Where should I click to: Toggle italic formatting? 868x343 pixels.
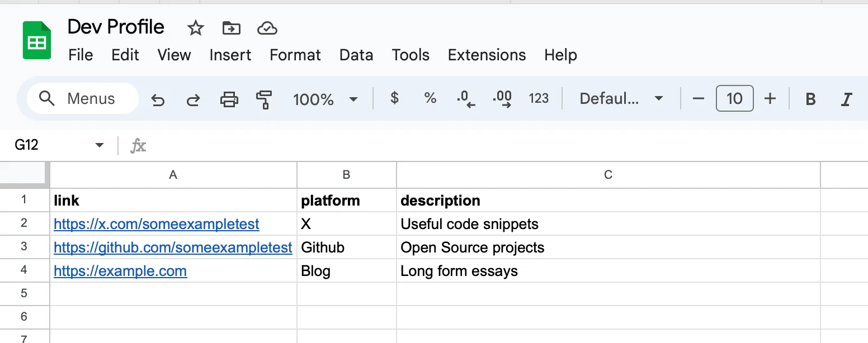(846, 99)
